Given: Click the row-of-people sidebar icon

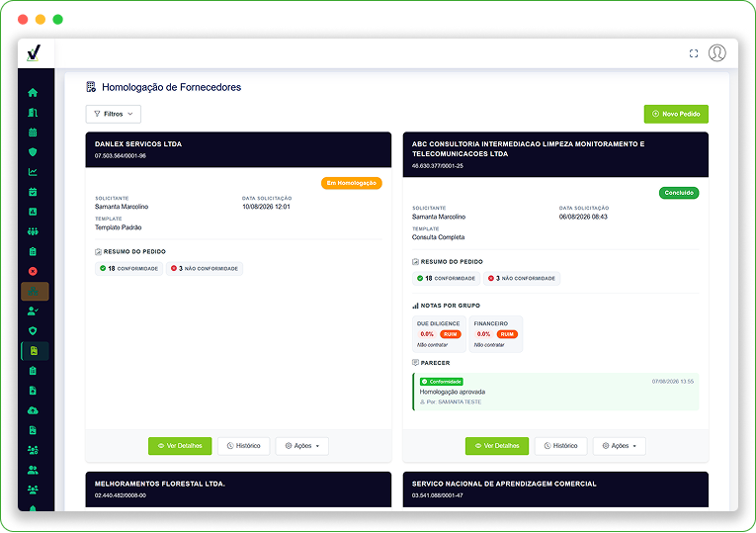Looking at the screenshot, I should point(33,231).
